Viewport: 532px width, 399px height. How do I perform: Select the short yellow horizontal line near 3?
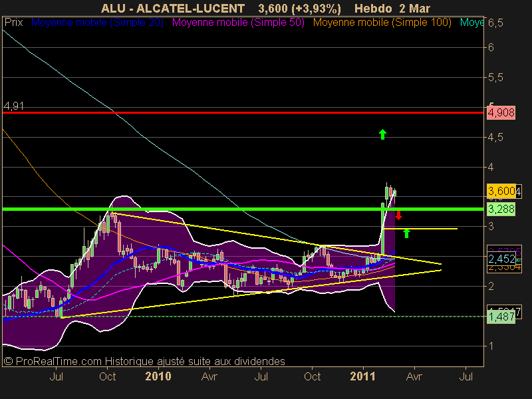[x=420, y=229]
